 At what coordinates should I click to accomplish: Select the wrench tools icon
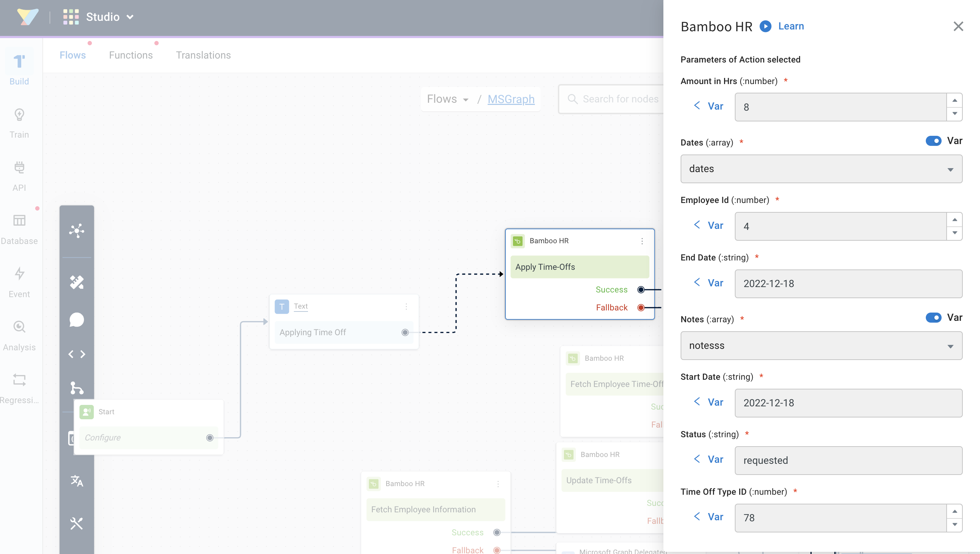tap(76, 523)
